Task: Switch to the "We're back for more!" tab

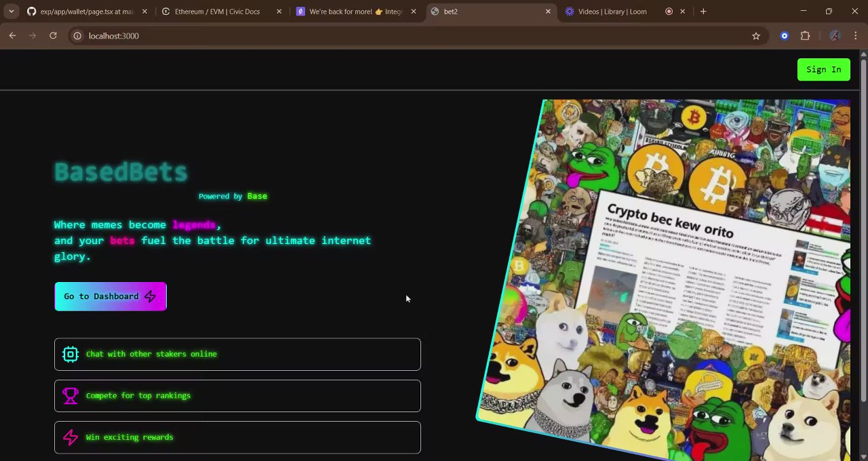Action: tap(357, 12)
